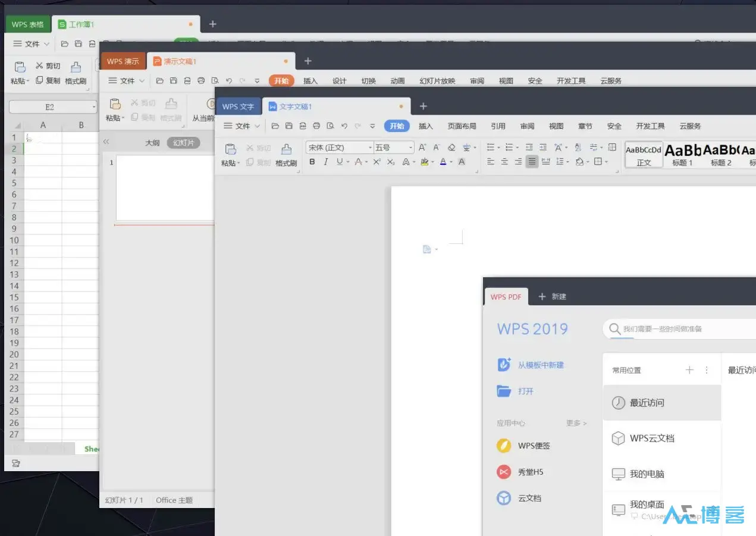Screen dimensions: 756x536
Task: Click Underline icon in WPS Writer ribbon
Action: [x=339, y=162]
